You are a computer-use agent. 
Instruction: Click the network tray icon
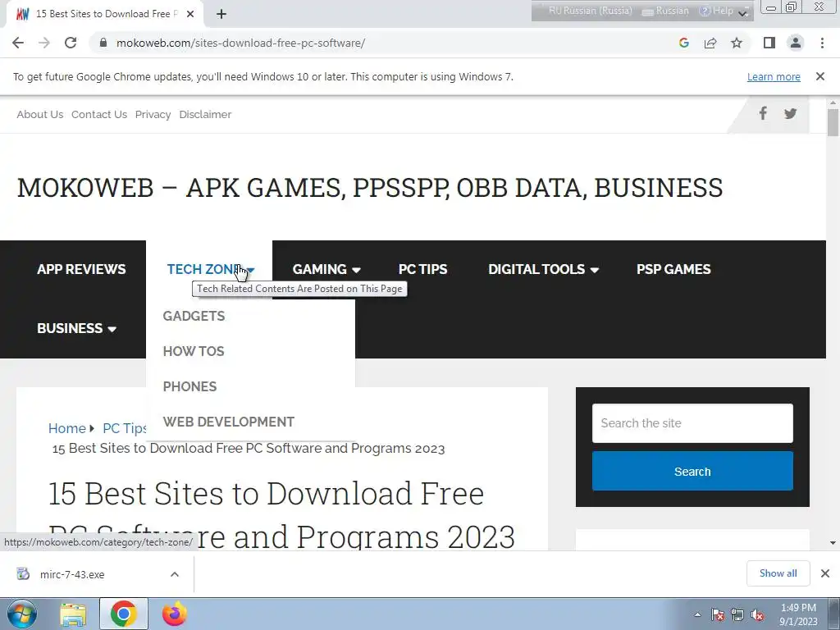(x=737, y=615)
